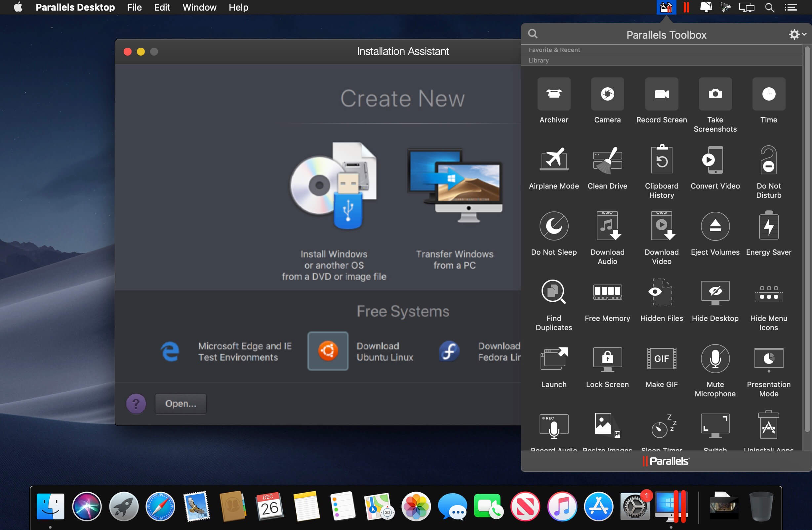Click the Free Memory icon
Image resolution: width=812 pixels, height=530 pixels.
pyautogui.click(x=607, y=292)
